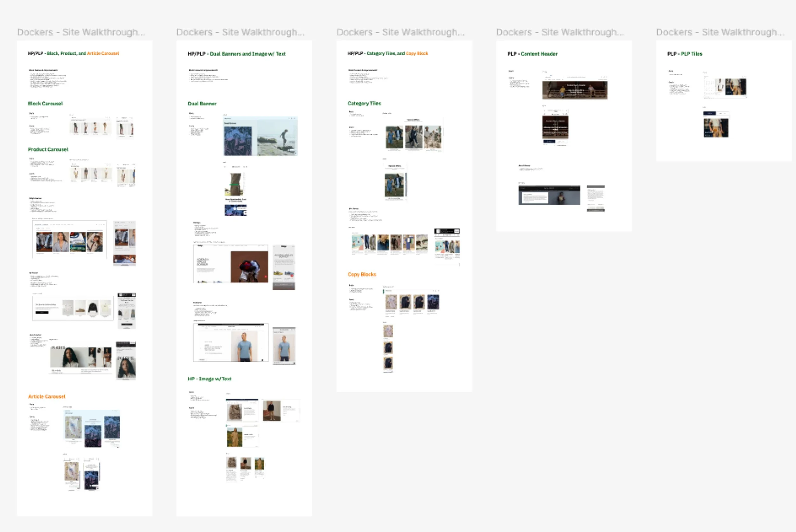Click the PLP - Content Header title
796x532 pixels.
click(532, 53)
